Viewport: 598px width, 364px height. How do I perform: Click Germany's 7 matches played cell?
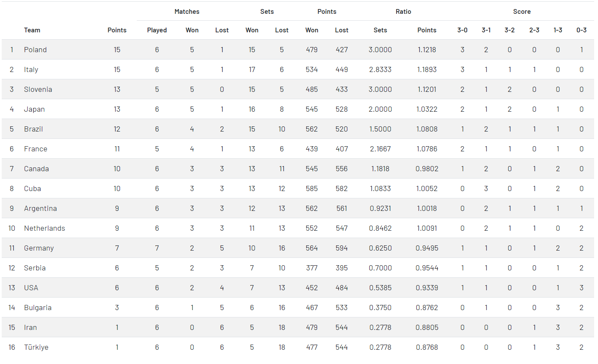pyautogui.click(x=157, y=248)
